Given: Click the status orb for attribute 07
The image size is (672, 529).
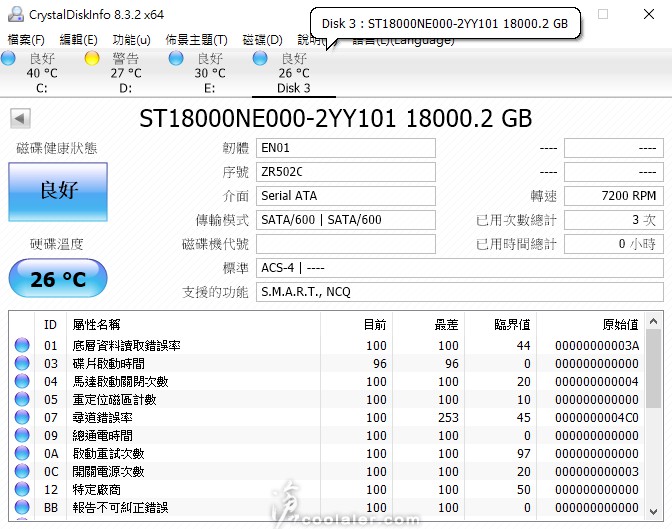Looking at the screenshot, I should 22,417.
